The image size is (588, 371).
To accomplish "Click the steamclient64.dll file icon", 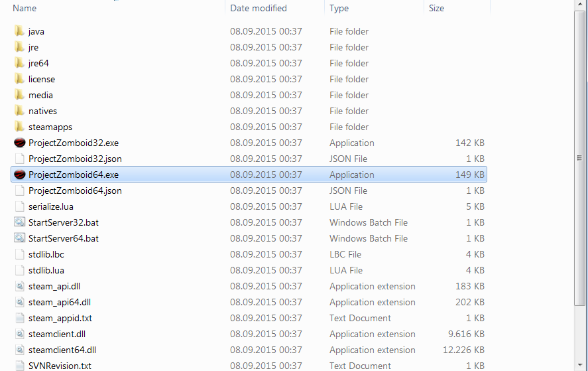I will (19, 350).
